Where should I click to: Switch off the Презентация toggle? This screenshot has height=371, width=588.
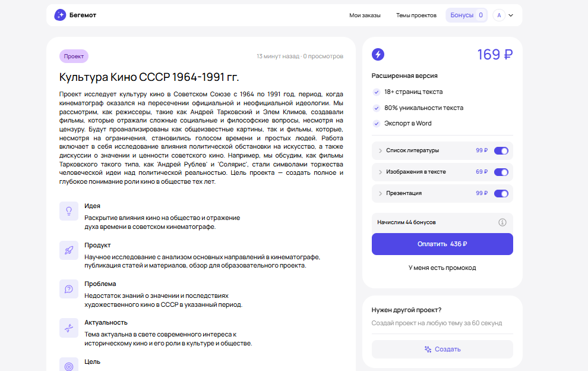501,193
